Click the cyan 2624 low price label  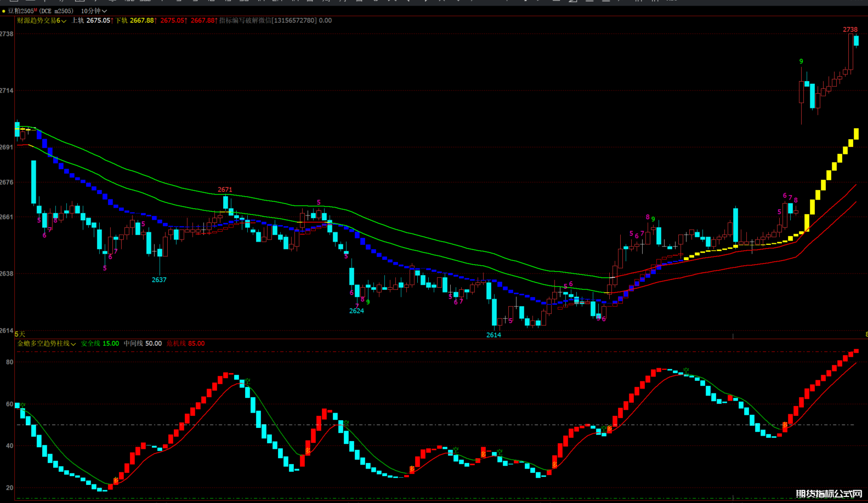(x=356, y=311)
